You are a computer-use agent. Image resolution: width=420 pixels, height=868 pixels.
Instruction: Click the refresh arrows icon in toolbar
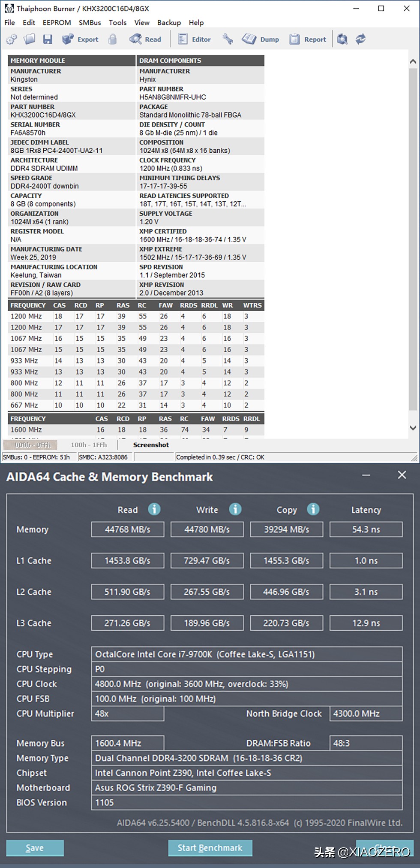point(361,39)
